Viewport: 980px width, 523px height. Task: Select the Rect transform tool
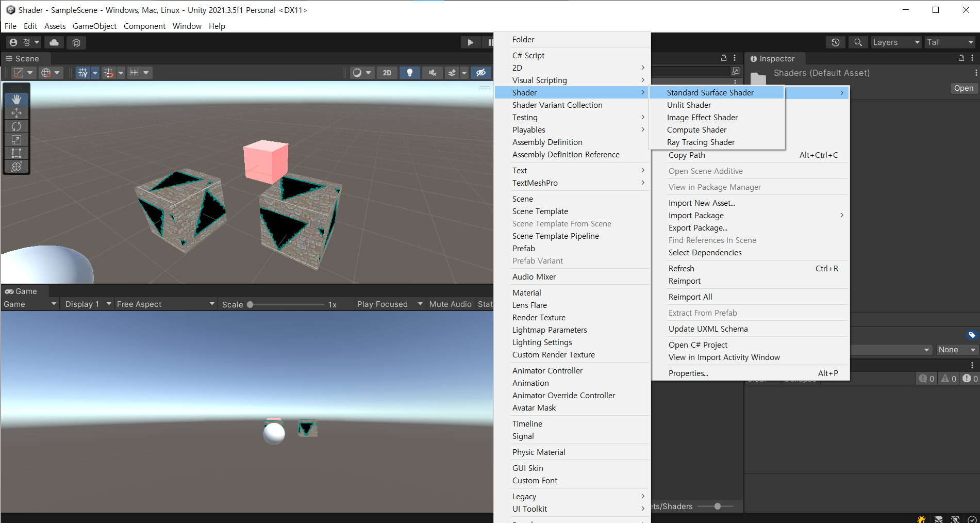pyautogui.click(x=16, y=153)
